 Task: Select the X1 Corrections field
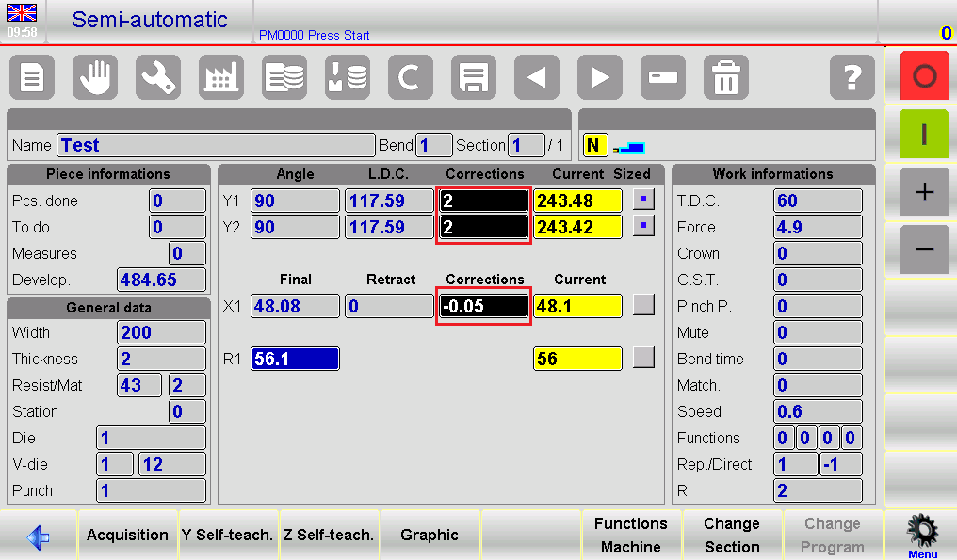[483, 306]
